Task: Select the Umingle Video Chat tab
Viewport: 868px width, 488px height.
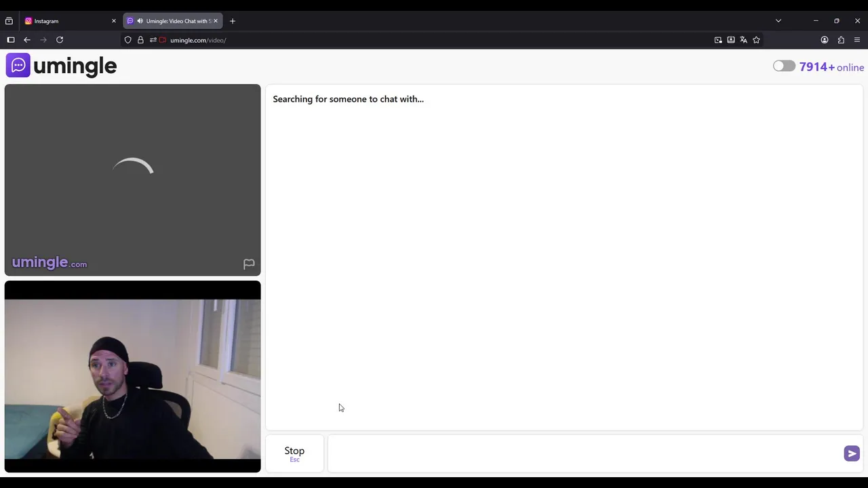Action: pyautogui.click(x=173, y=21)
